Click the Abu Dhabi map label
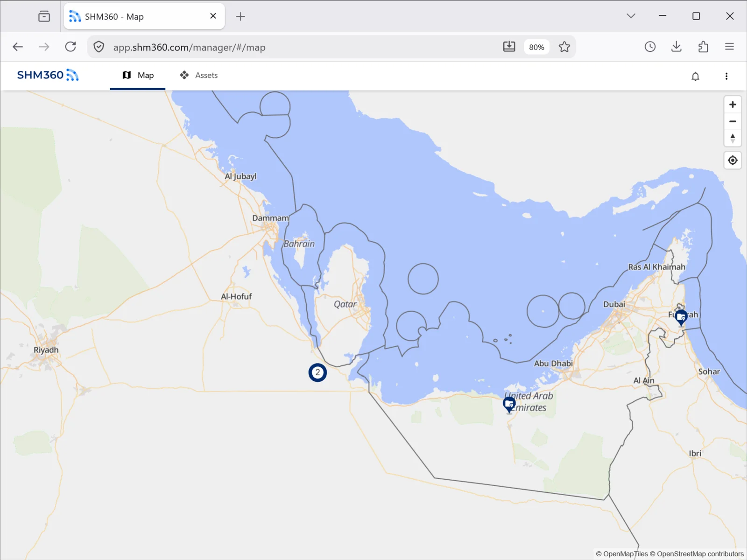 [553, 364]
